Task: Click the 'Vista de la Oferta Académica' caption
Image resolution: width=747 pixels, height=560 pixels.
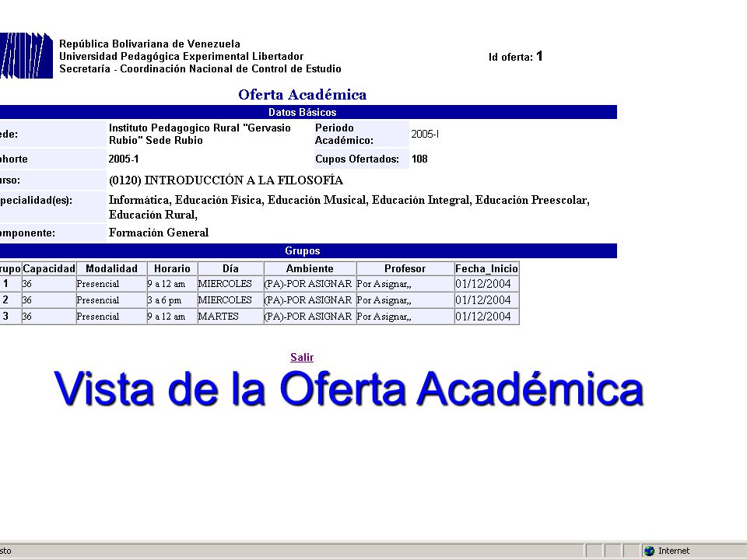Action: [x=349, y=389]
